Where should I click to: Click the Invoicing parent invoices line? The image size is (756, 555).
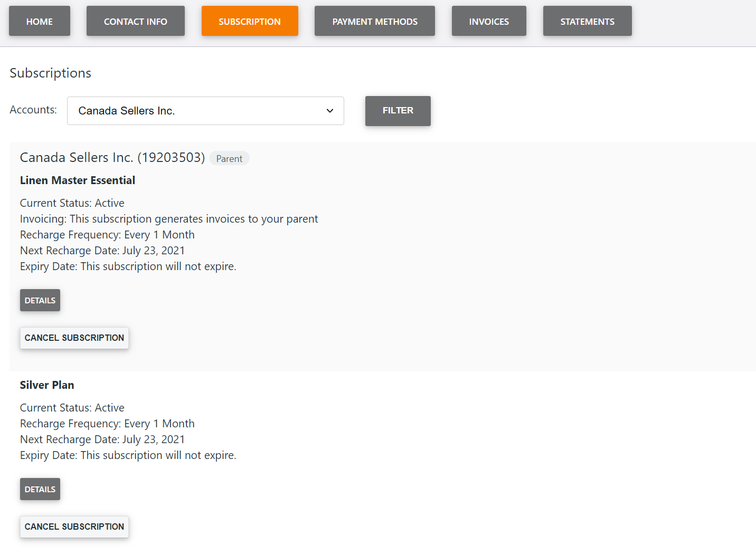(169, 219)
